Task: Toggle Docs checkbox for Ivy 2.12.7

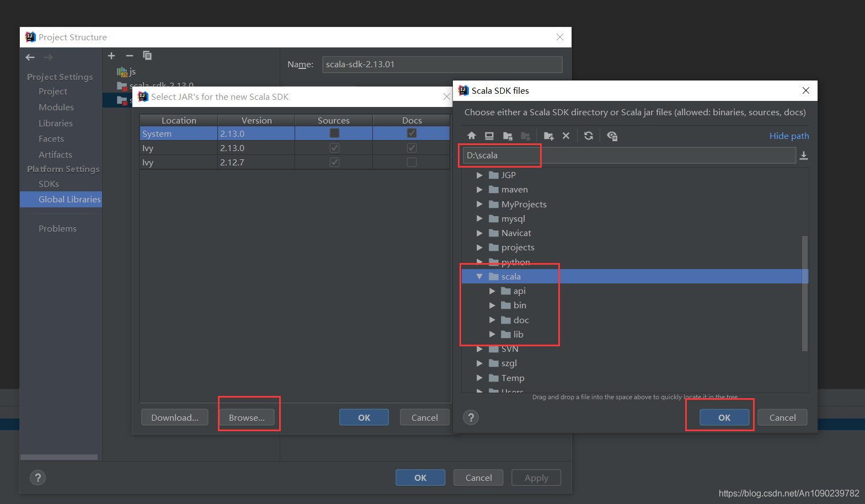Action: tap(412, 162)
